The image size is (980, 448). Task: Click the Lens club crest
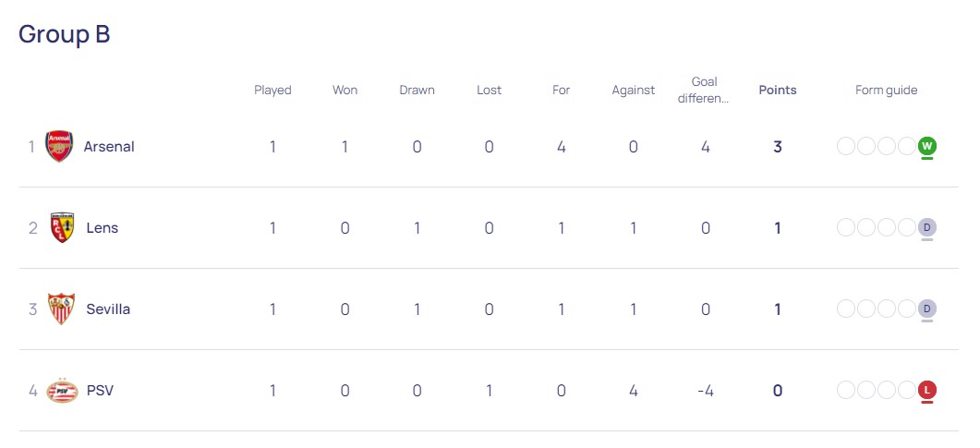[62, 228]
